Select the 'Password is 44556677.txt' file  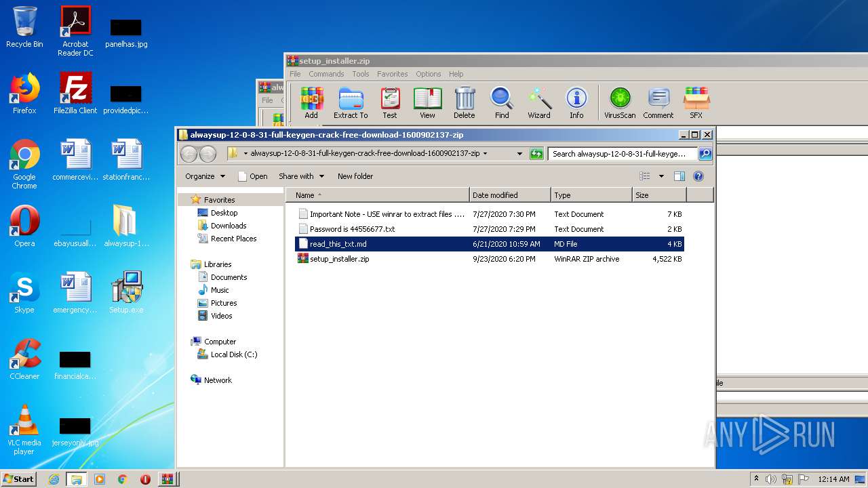490,229
